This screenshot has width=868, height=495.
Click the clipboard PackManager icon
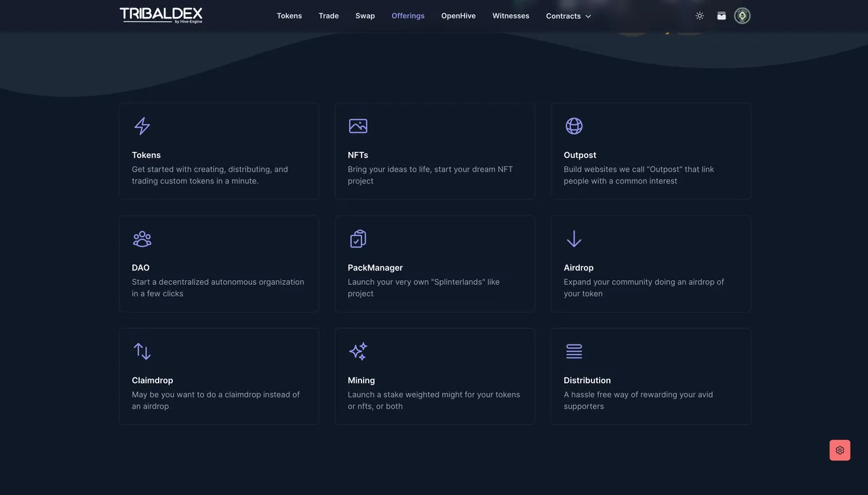pyautogui.click(x=358, y=239)
